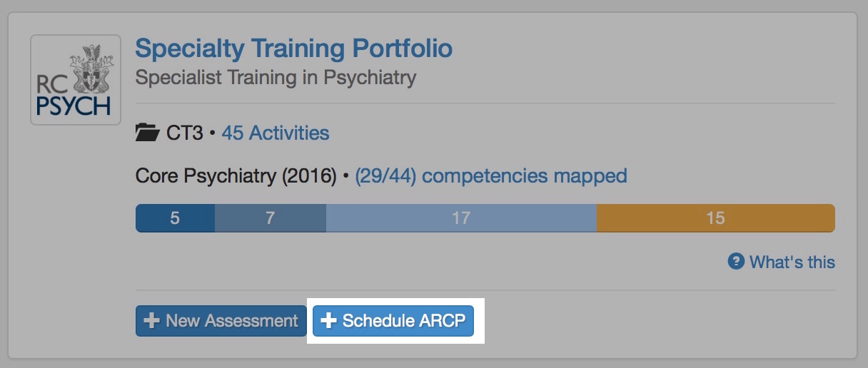Click the CT3 training level label
Viewport: 868px width, 368px height.
point(184,133)
